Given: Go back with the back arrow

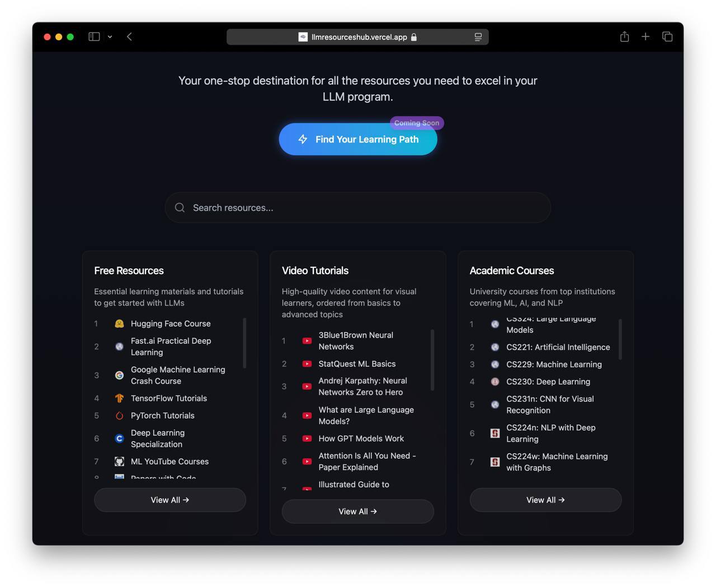Looking at the screenshot, I should pyautogui.click(x=129, y=37).
